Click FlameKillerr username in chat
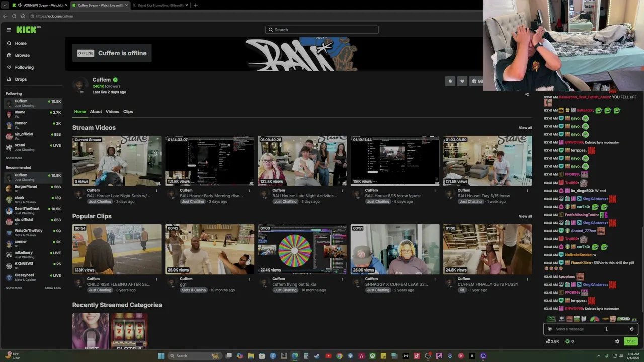 pos(581,263)
